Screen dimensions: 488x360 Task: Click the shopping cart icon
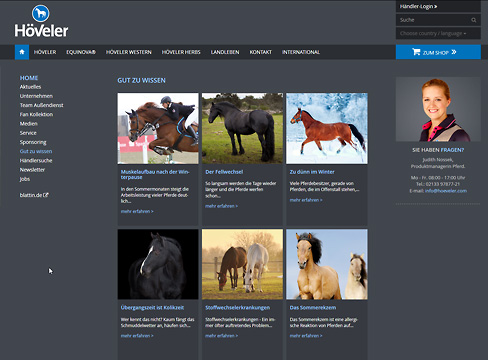click(x=416, y=52)
